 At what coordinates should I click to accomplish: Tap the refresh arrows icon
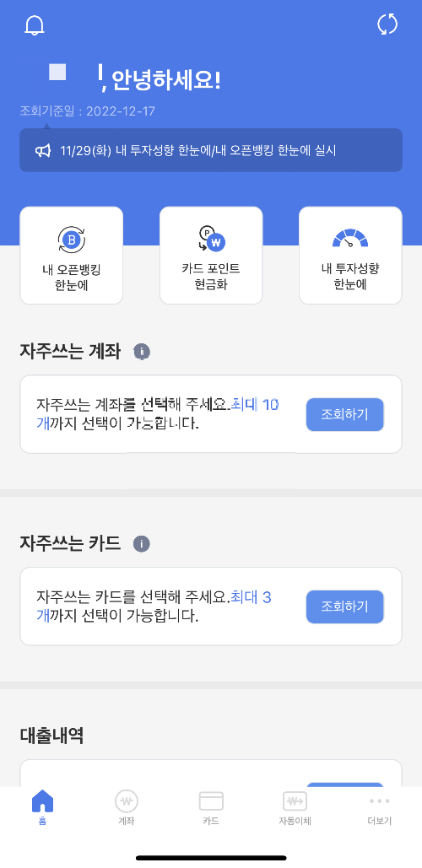387,24
